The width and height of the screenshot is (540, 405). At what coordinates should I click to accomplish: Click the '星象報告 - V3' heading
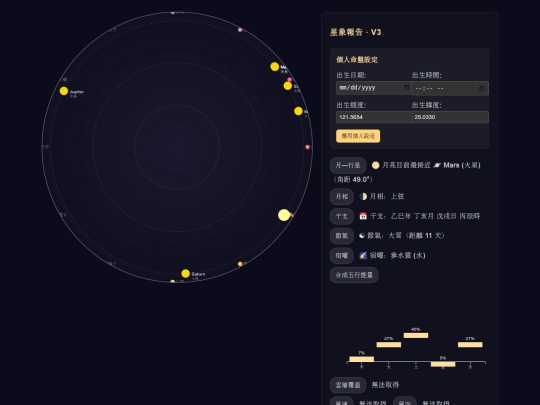pos(355,32)
